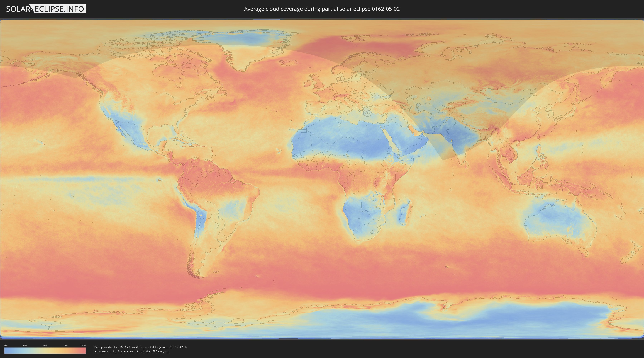This screenshot has height=358, width=644.
Task: Click the Resolution 0.1 degrees text
Action: 153,351
